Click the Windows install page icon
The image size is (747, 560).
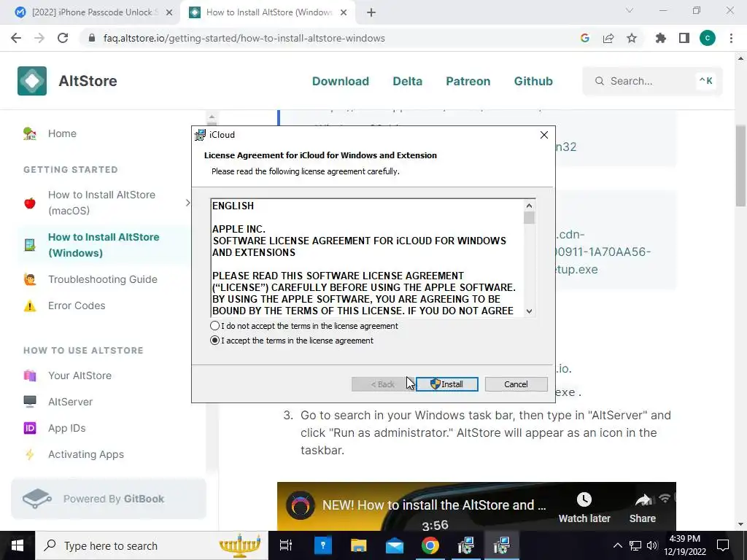tap(29, 245)
